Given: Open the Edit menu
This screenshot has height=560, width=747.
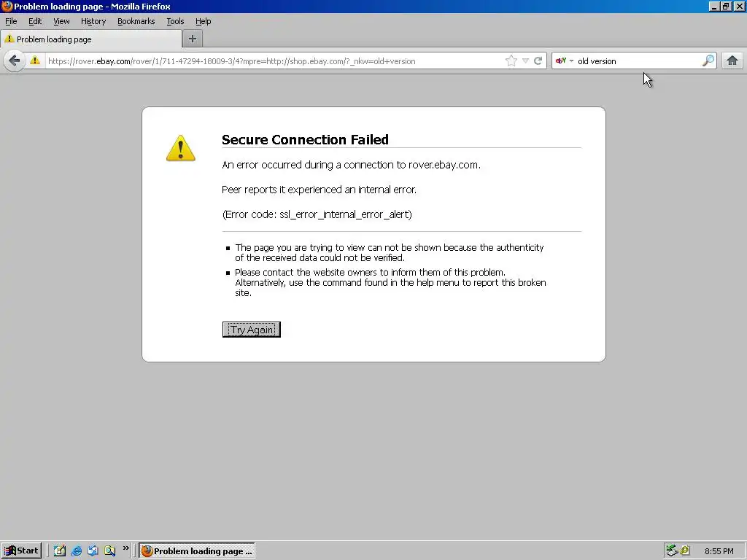Looking at the screenshot, I should pos(35,21).
